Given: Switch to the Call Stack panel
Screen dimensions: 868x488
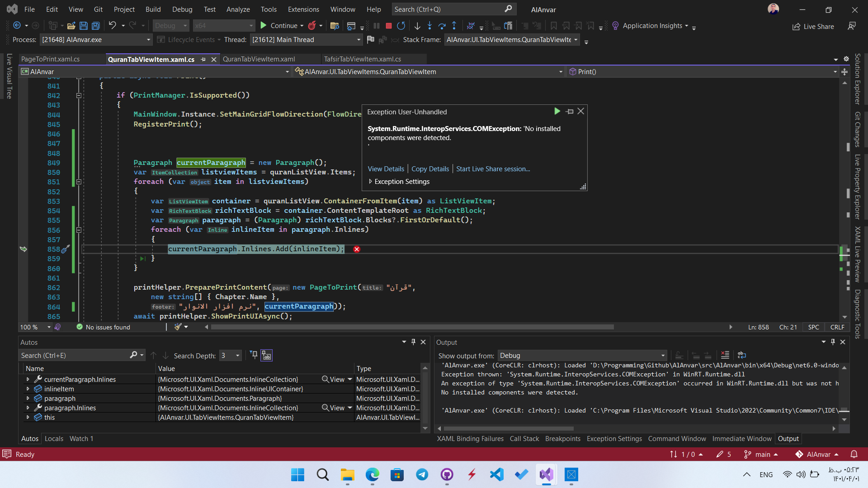Looking at the screenshot, I should point(524,438).
